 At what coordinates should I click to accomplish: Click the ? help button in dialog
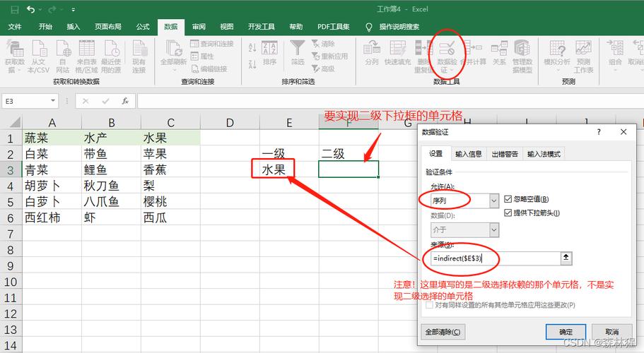point(599,132)
